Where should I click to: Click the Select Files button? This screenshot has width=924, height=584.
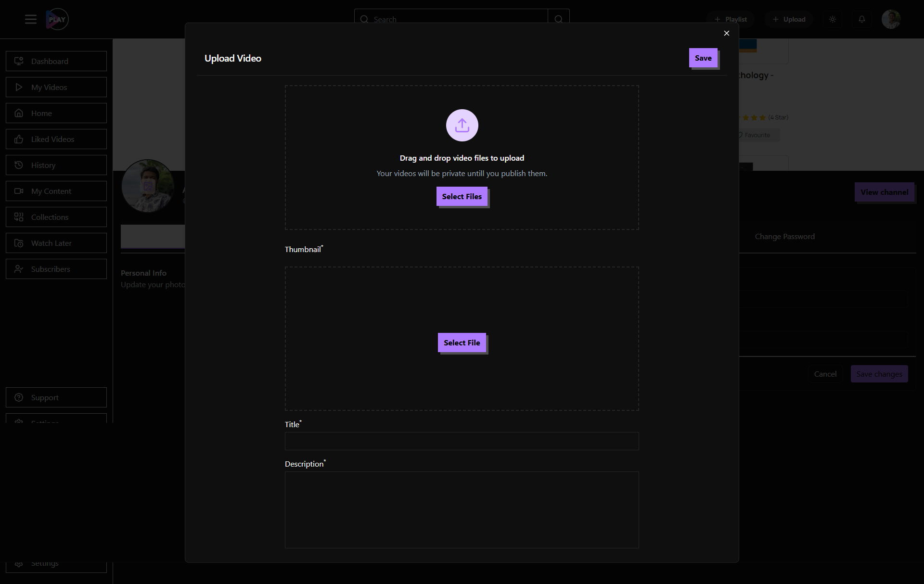pyautogui.click(x=462, y=196)
